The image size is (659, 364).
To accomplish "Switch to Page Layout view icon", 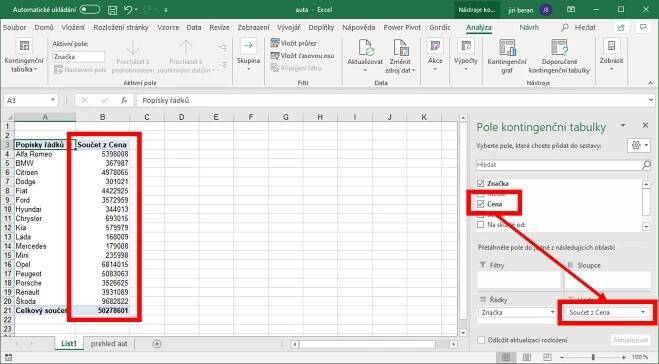I will click(x=527, y=357).
